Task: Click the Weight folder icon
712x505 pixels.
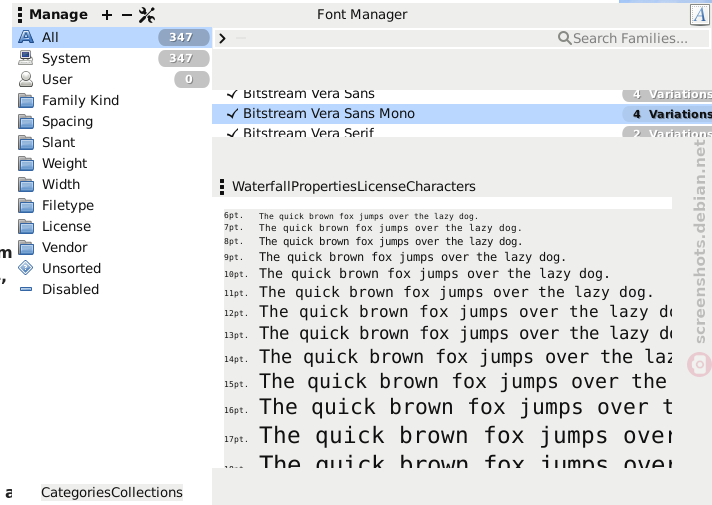Action: [x=26, y=163]
